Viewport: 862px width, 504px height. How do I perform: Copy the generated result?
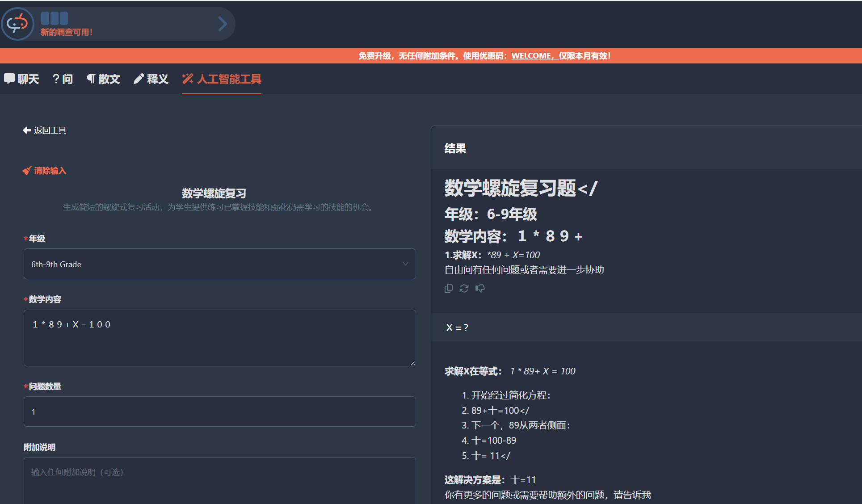point(448,288)
